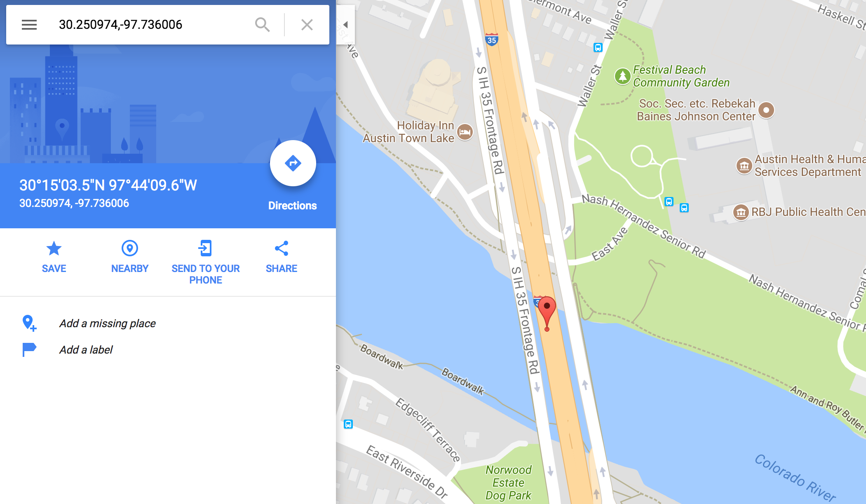The width and height of the screenshot is (866, 504).
Task: Click Norwood Estate Dog Park label
Action: [x=509, y=483]
